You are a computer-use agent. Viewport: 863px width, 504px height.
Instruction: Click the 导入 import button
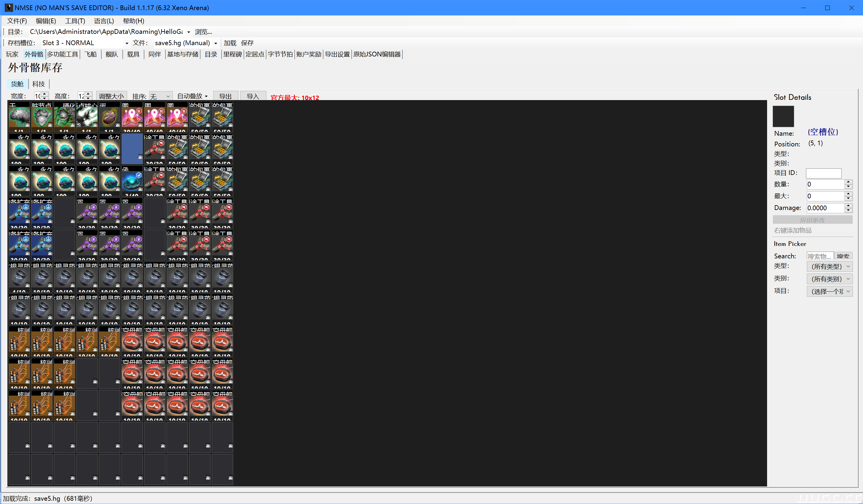click(253, 96)
